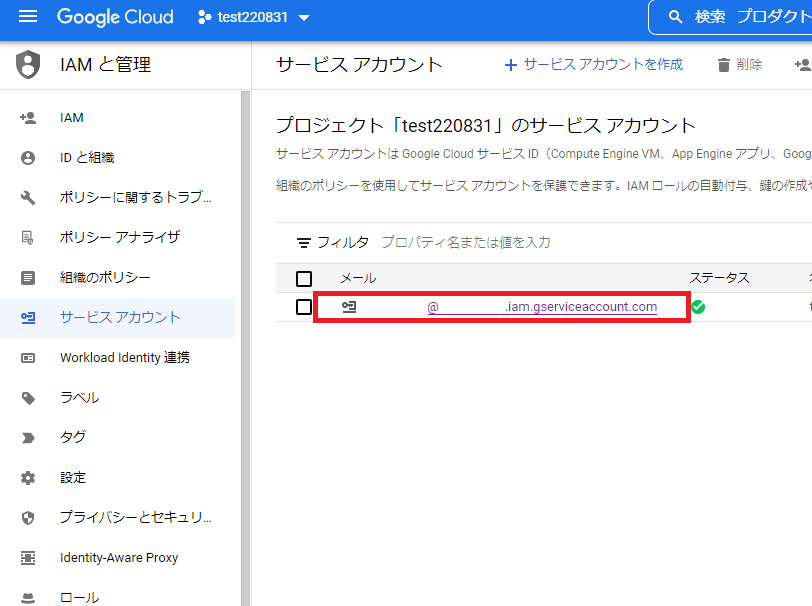Screen dimensions: 812x606
Task: Open IAM in the sidebar
Action: coord(72,117)
